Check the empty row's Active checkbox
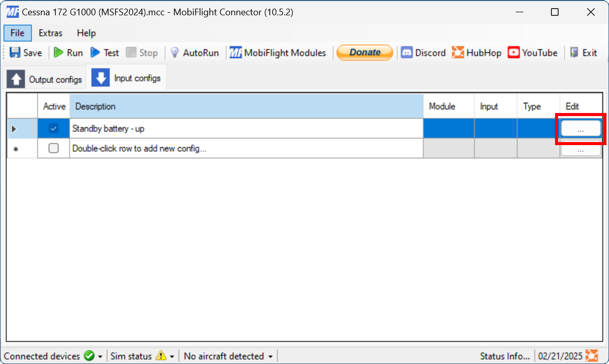Screen dimensions: 609x364 click(53, 149)
